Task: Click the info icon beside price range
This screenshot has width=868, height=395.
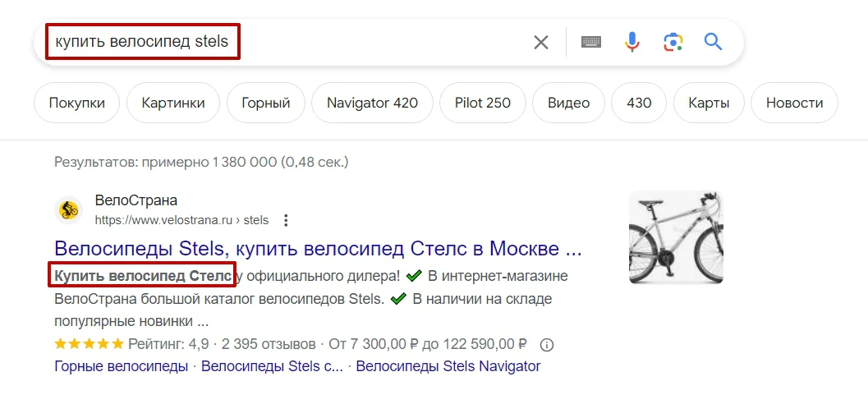Action: (548, 344)
